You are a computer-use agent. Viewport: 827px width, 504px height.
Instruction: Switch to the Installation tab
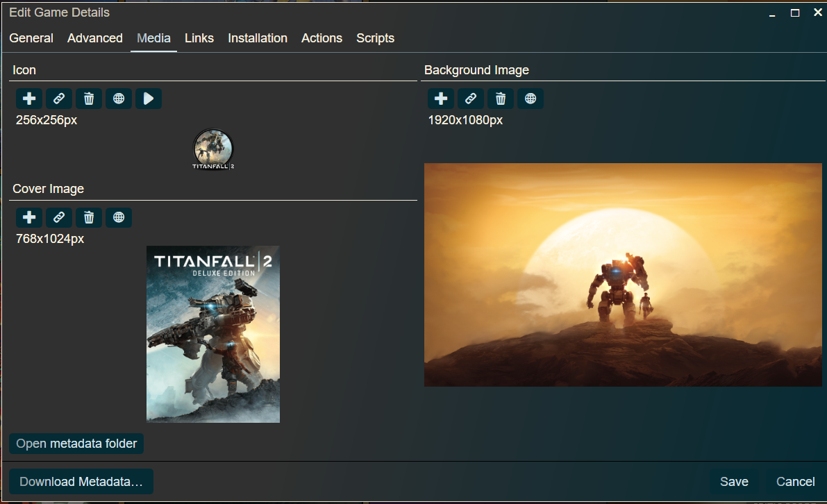pos(258,38)
